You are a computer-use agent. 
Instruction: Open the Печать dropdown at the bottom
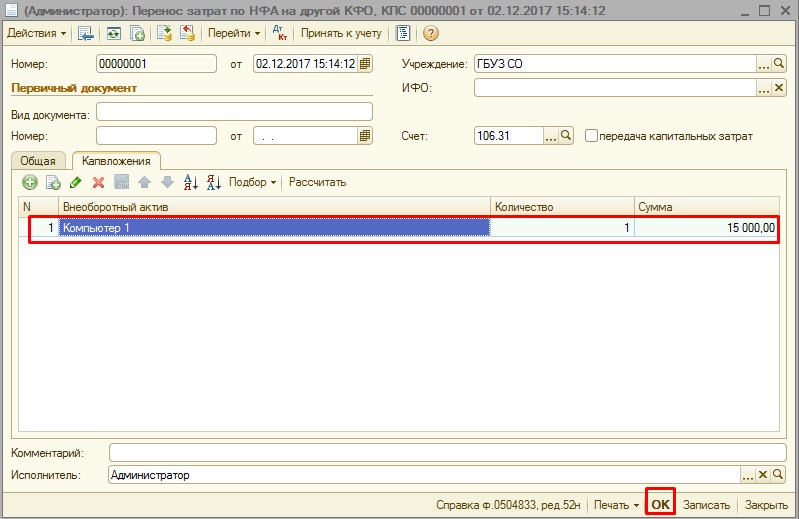[x=614, y=504]
